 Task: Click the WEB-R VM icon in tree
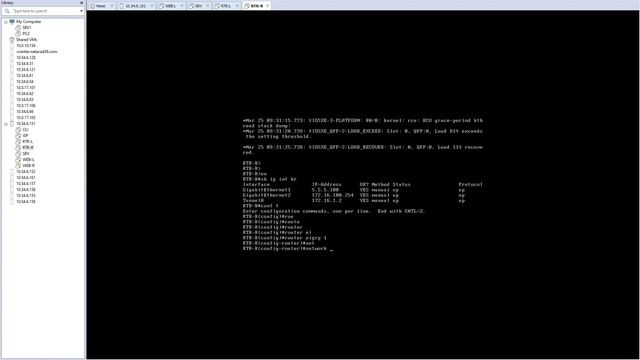click(18, 165)
